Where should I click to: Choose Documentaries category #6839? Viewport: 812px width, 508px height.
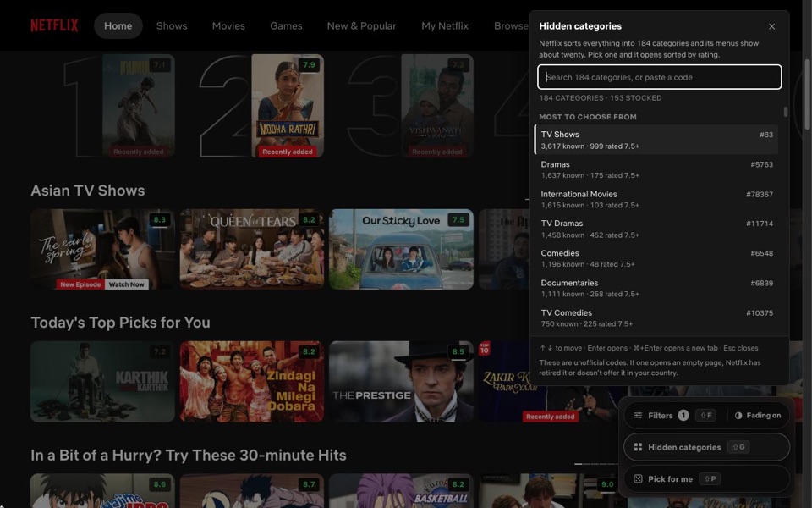click(656, 288)
